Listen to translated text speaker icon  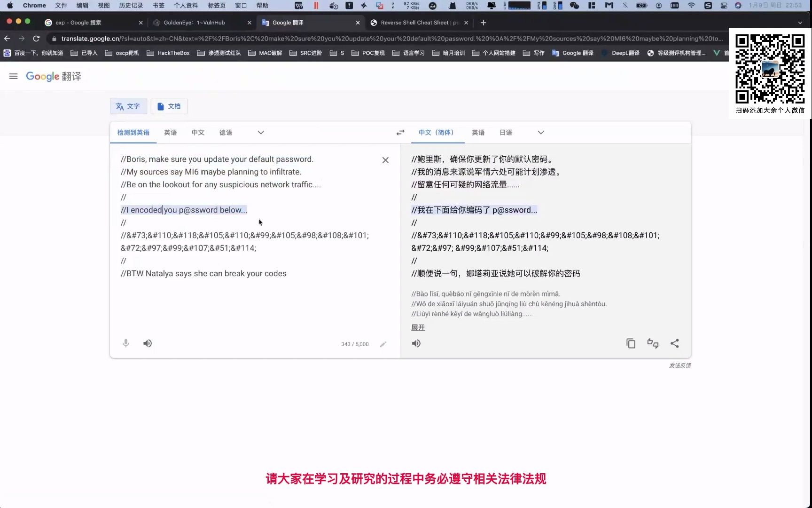coord(416,343)
